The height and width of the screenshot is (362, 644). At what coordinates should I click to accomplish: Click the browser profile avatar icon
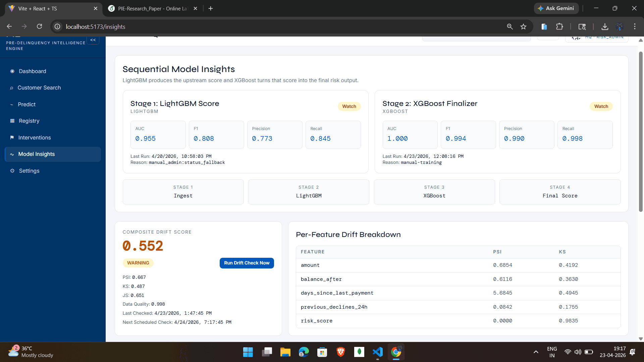(x=620, y=26)
